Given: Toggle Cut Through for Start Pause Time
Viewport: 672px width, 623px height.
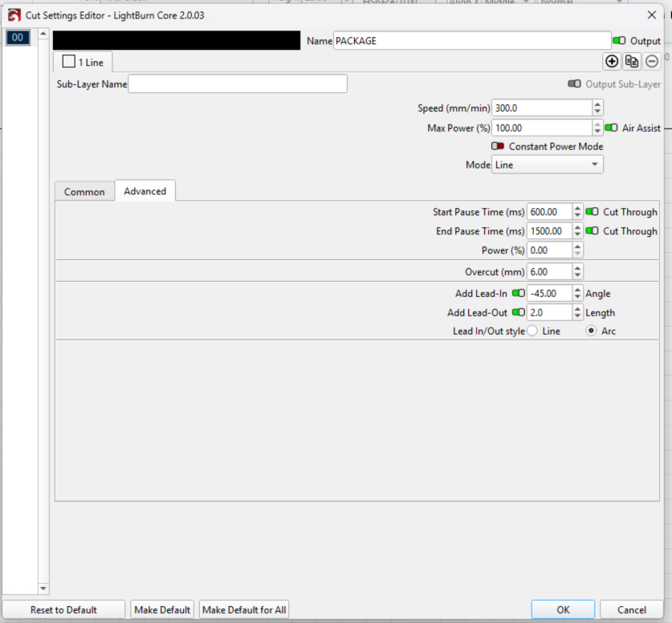Looking at the screenshot, I should click(592, 212).
